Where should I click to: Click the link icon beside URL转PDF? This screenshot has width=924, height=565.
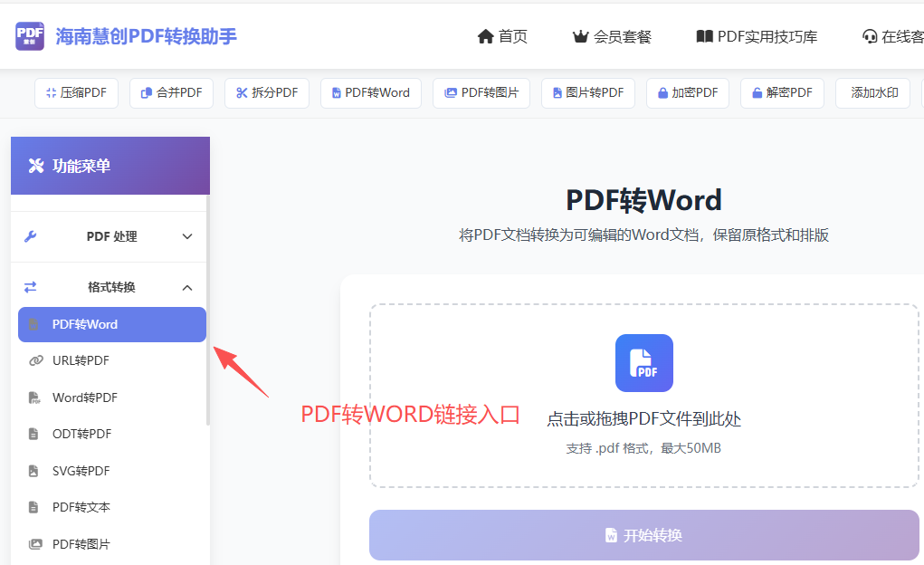click(36, 360)
